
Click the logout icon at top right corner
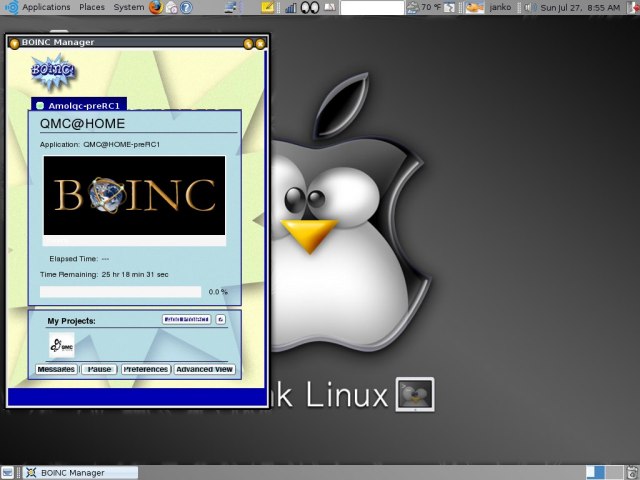pos(633,7)
